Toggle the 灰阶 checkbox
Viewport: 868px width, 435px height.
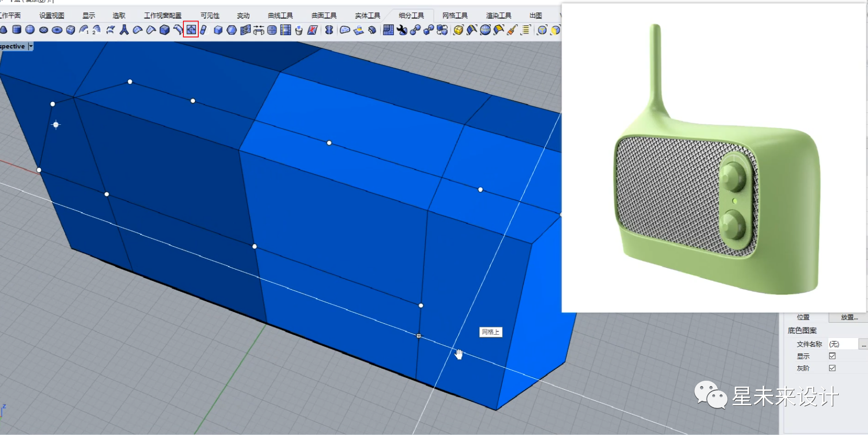[832, 368]
